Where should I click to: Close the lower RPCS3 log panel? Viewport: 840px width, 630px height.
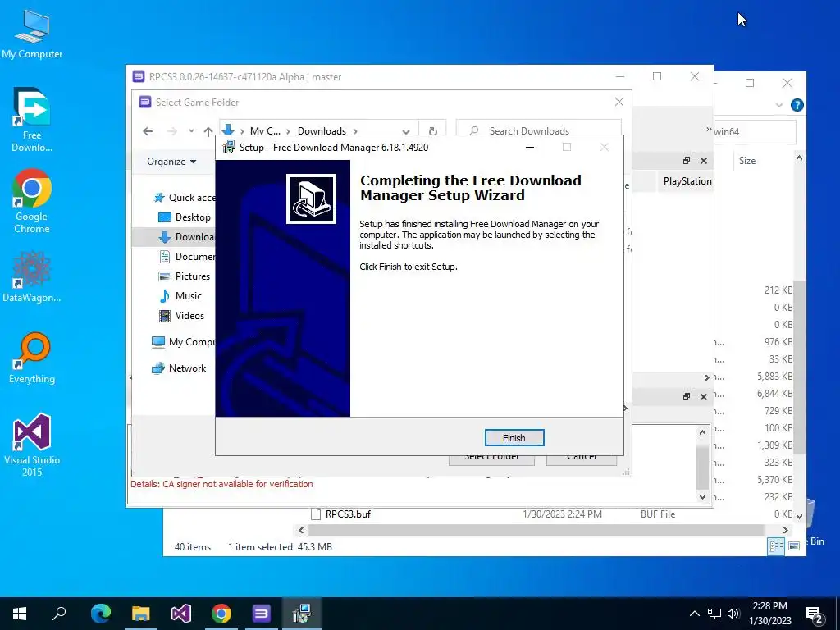pyautogui.click(x=703, y=397)
